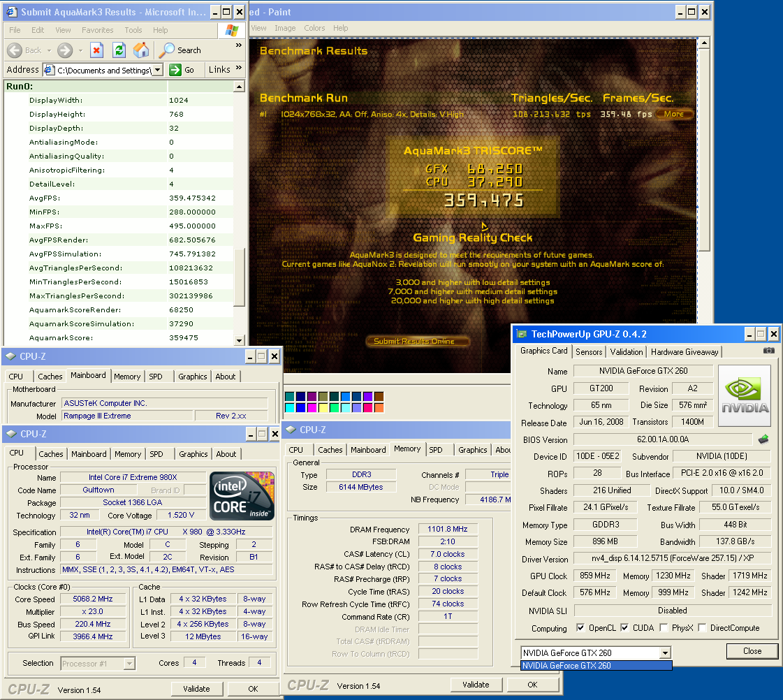Click the Internet Explorer title bar icon
Screen dimensions: 783x700
[12, 12]
